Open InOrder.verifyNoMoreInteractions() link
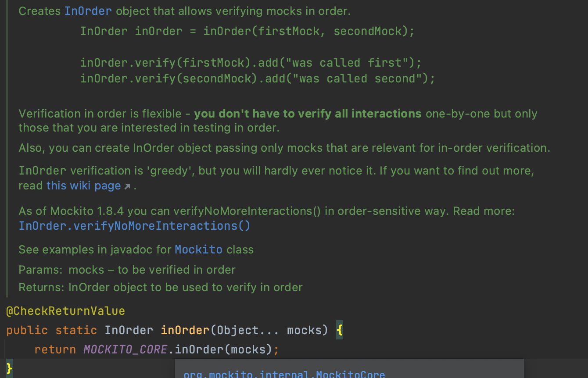The height and width of the screenshot is (378, 588). pos(134,226)
